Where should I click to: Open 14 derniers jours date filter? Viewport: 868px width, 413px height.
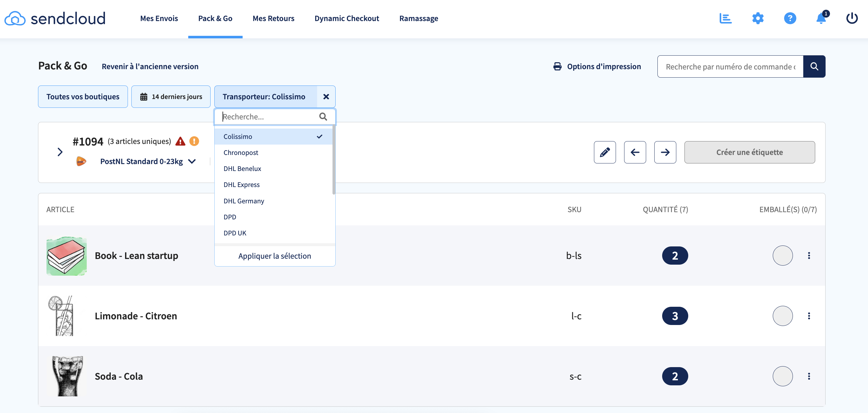click(x=171, y=97)
